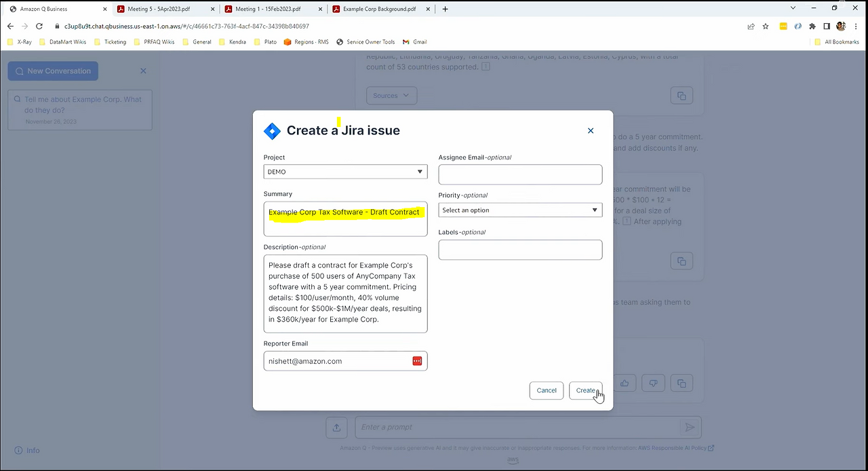
Task: Open the Info link at bottom left
Action: point(27,450)
